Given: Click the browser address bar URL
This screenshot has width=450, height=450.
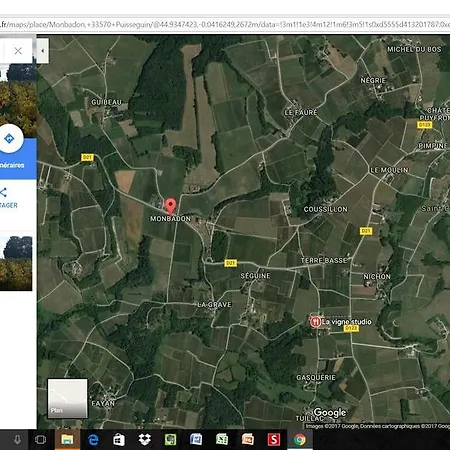Looking at the screenshot, I should 225,25.
